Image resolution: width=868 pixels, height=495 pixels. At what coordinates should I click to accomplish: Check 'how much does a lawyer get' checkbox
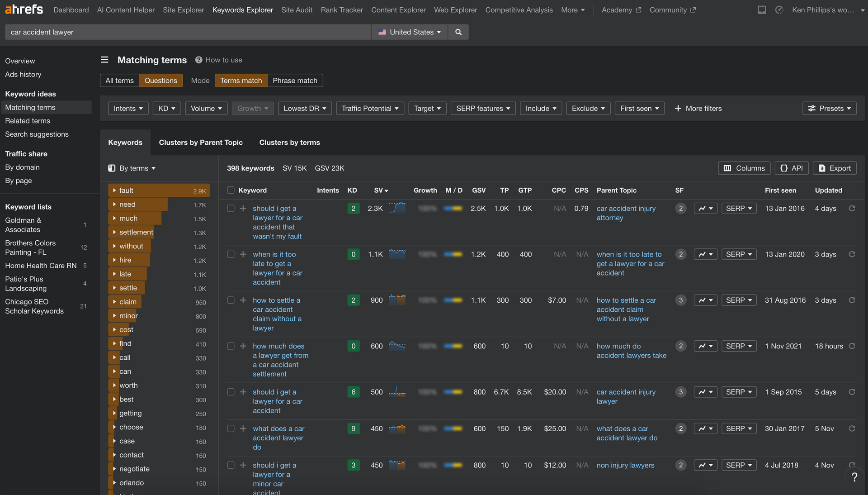[231, 346]
